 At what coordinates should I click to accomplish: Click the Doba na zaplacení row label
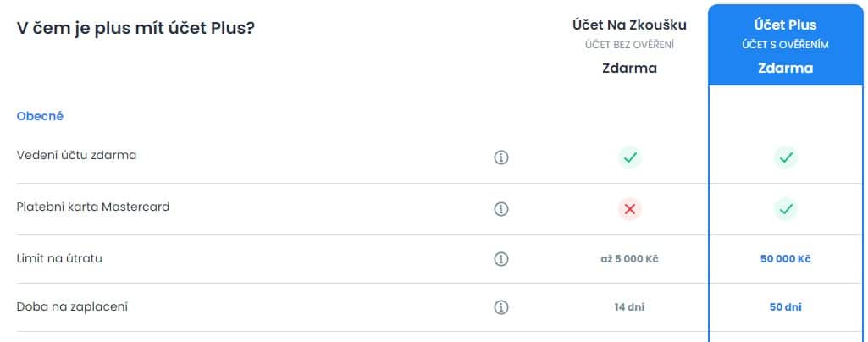72,306
